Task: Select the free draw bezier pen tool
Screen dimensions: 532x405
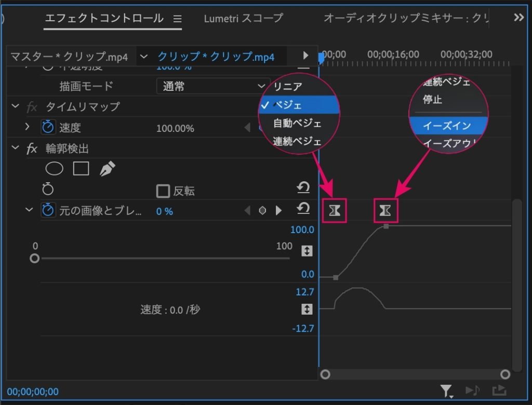Action: tap(108, 169)
